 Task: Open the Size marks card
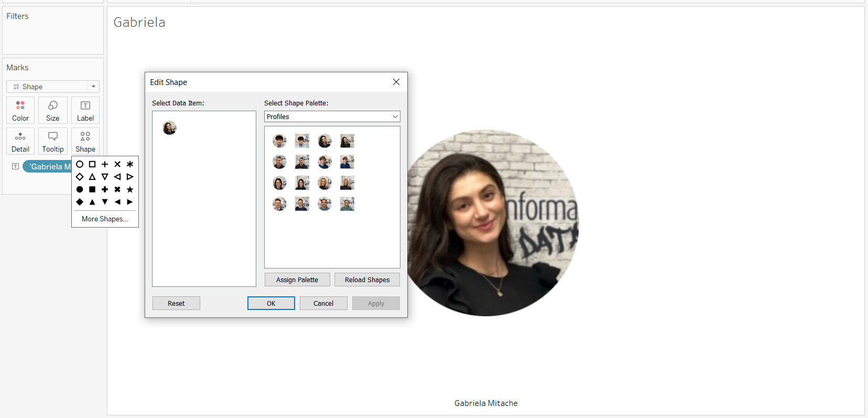[53, 110]
